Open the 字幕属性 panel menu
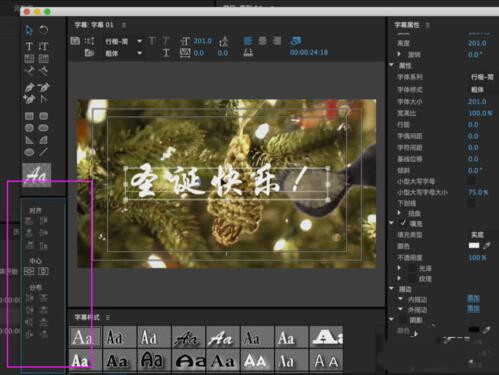Viewport: 499px width, 375px height. click(428, 25)
